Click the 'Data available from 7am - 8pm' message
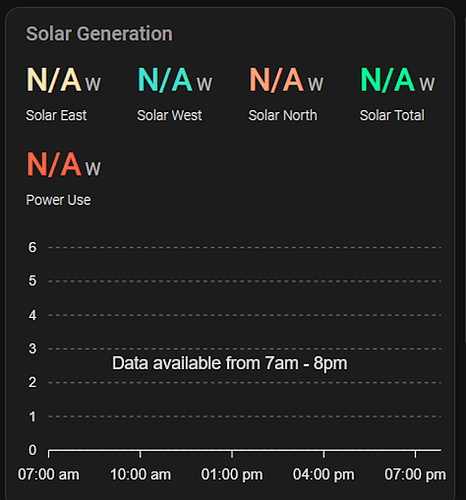Image resolution: width=466 pixels, height=500 pixels. [x=230, y=363]
